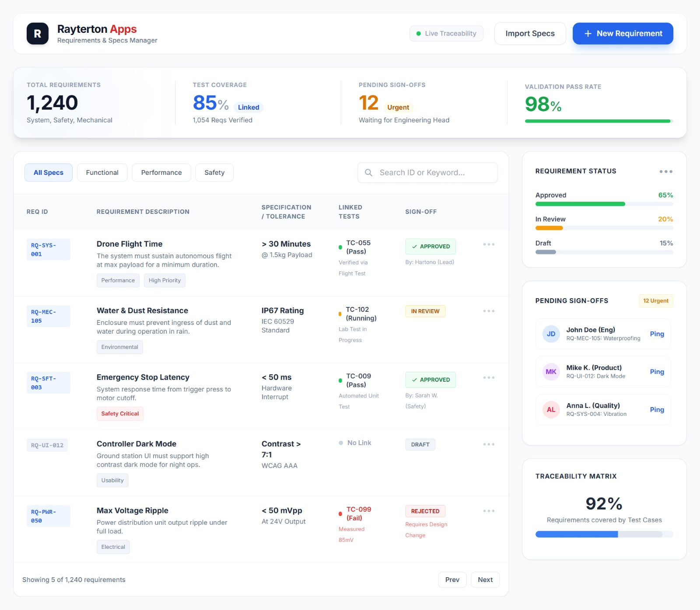Click the Safety Critical tag
The image size is (700, 610).
tap(120, 414)
